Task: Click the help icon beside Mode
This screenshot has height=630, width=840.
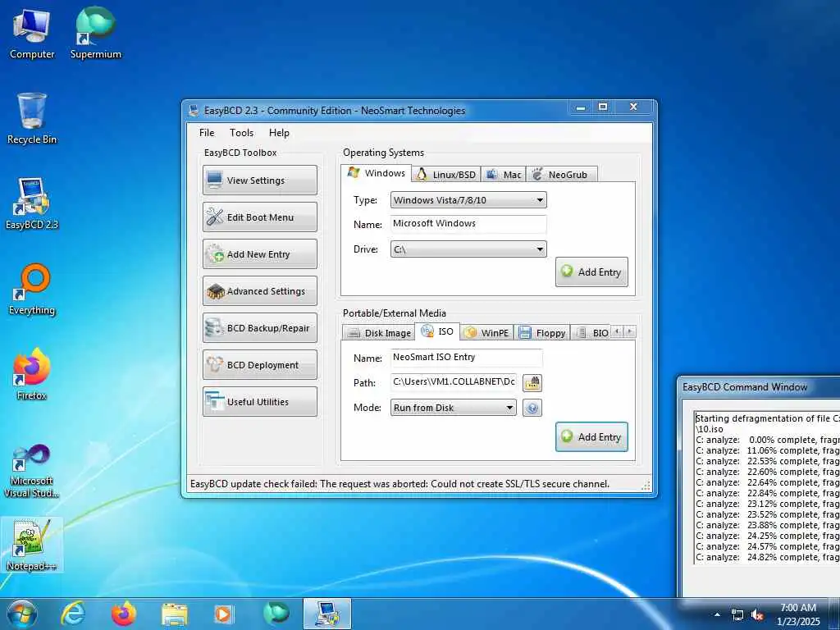Action: 532,408
